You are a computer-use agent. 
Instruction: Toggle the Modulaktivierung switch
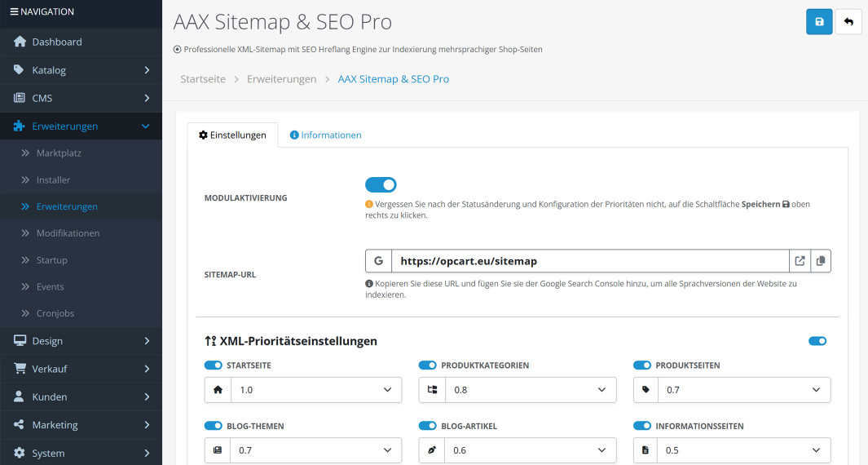click(381, 185)
